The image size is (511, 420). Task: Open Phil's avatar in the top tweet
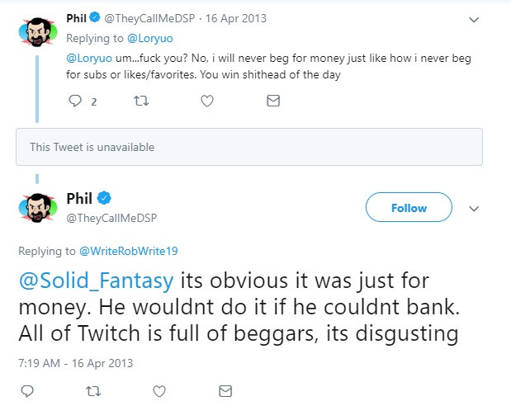38,32
